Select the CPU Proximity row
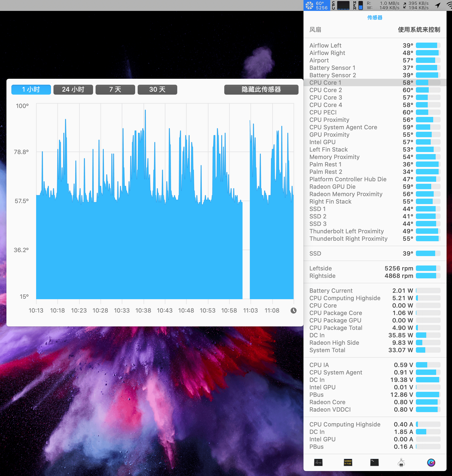Viewport: 452px width, 476px height. (x=375, y=120)
